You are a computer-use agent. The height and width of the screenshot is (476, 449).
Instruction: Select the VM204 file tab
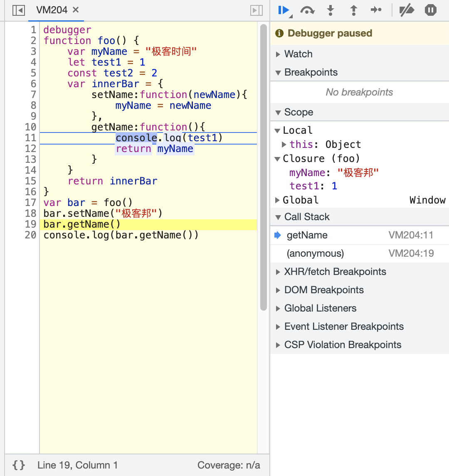click(52, 10)
